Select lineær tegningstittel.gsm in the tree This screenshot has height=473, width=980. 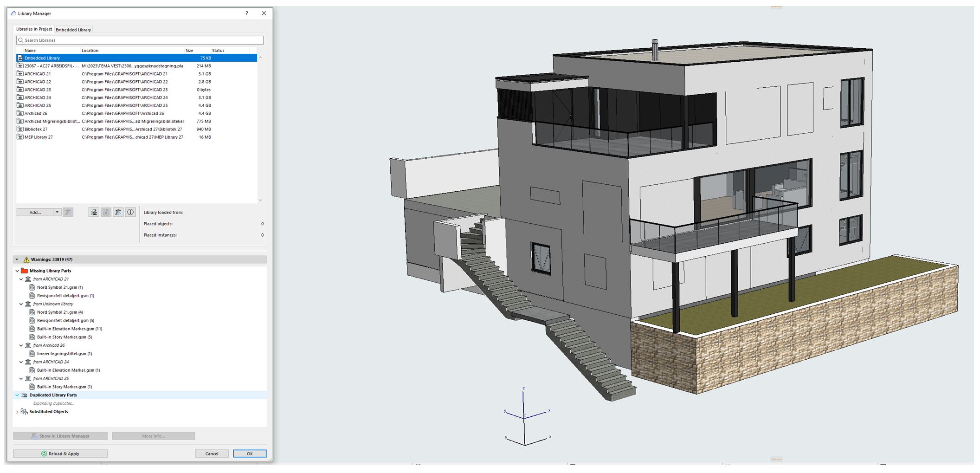pyautogui.click(x=64, y=354)
